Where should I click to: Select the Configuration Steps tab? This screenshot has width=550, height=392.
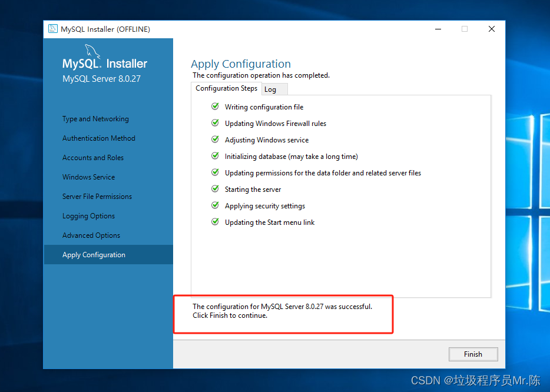(226, 88)
